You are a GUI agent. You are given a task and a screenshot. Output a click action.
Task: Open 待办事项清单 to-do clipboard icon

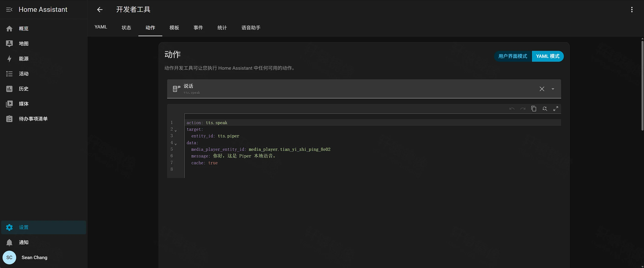pyautogui.click(x=9, y=119)
